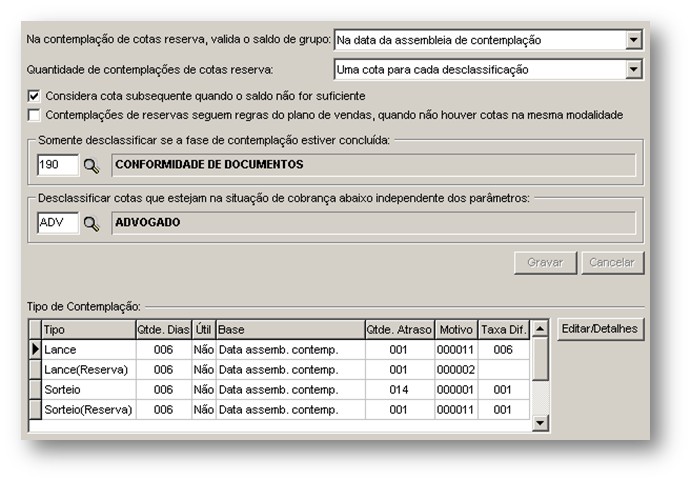Click Motivo value 000001 in Sorteio row

tap(456, 390)
